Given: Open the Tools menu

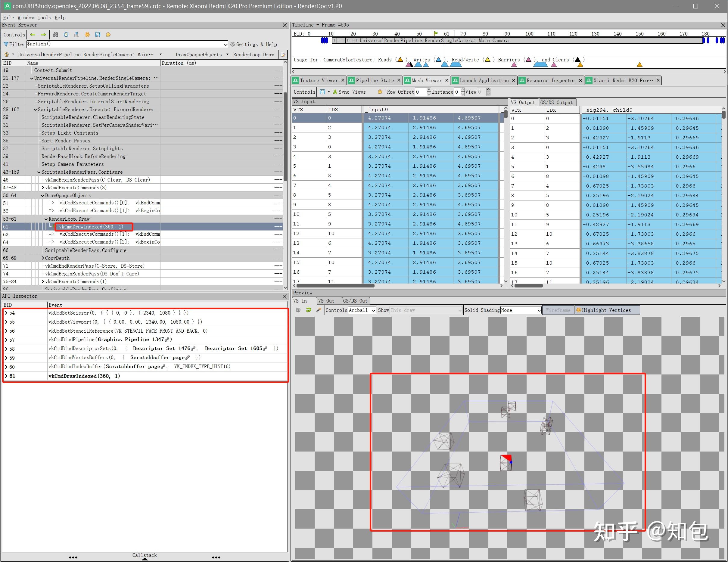Looking at the screenshot, I should click(x=44, y=17).
